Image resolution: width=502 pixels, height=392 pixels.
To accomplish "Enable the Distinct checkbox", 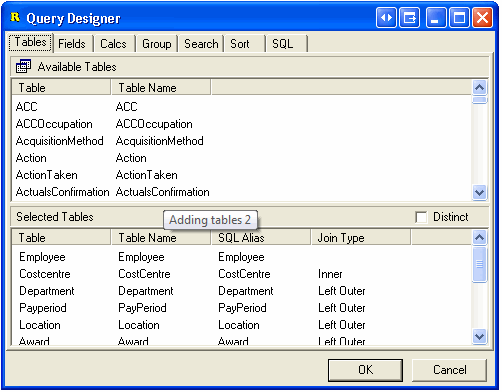I will point(421,217).
